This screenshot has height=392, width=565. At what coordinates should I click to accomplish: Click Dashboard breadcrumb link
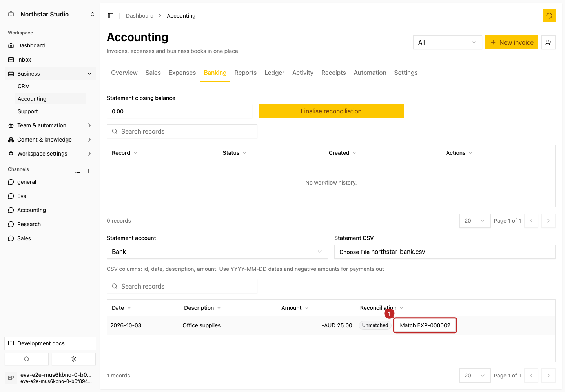[140, 16]
